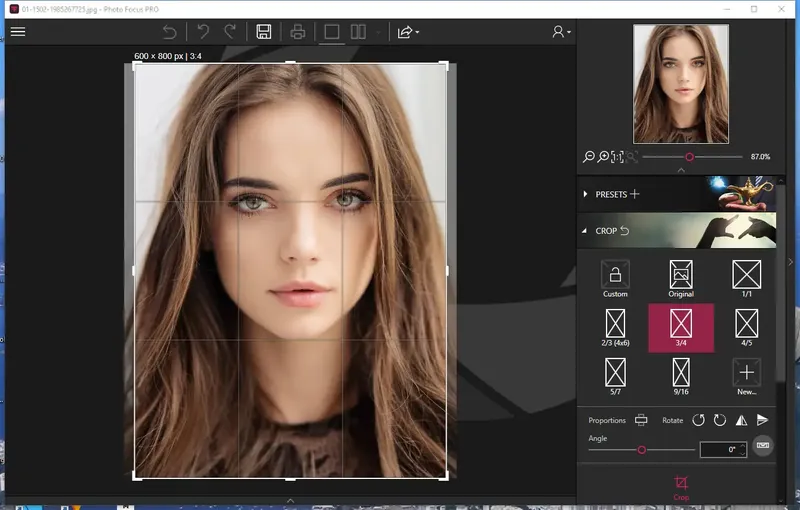This screenshot has height=510, width=800.
Task: Save the image with floppy disk icon
Action: 264,32
